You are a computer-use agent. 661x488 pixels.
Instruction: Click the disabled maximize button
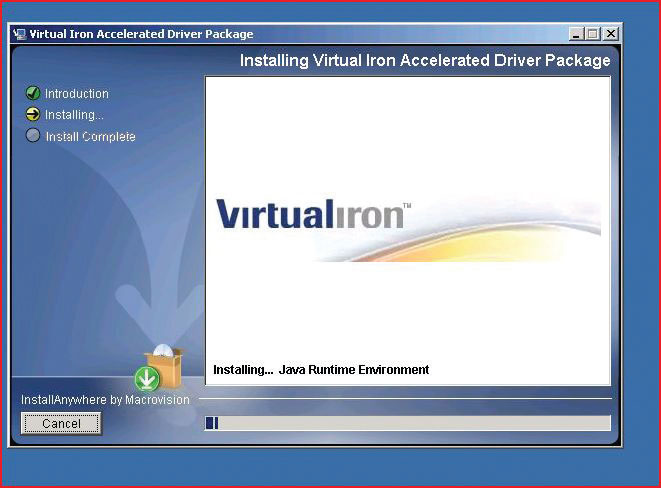594,34
